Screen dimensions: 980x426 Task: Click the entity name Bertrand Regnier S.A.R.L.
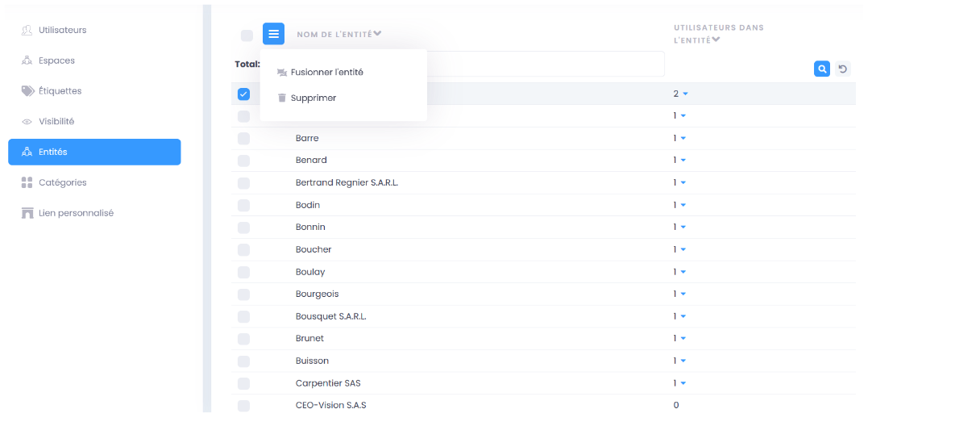click(x=347, y=182)
